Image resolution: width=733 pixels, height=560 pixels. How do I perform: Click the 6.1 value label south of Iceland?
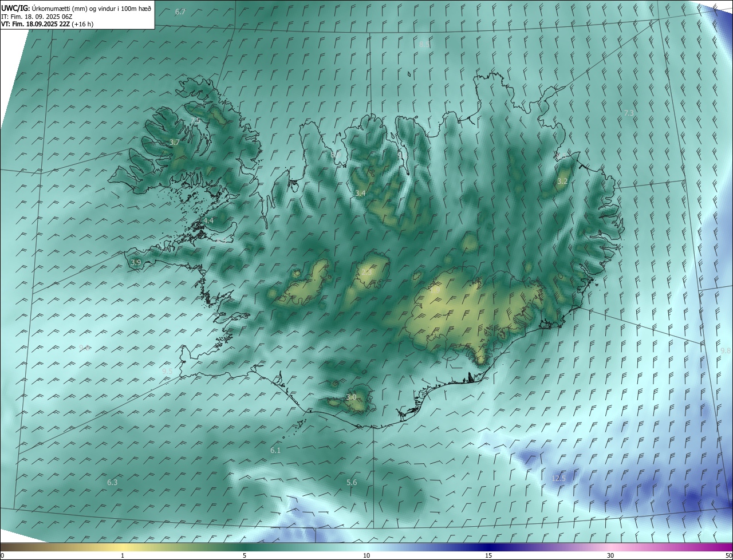click(x=275, y=451)
